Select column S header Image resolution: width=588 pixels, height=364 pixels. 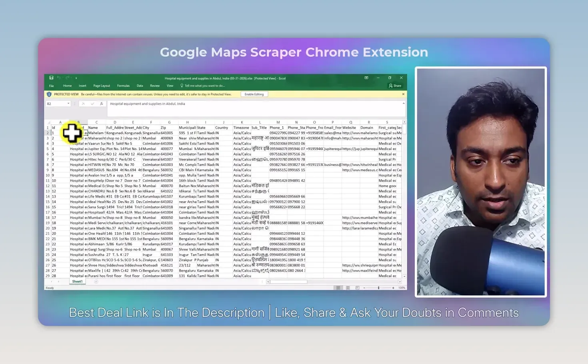pyautogui.click(x=387, y=122)
